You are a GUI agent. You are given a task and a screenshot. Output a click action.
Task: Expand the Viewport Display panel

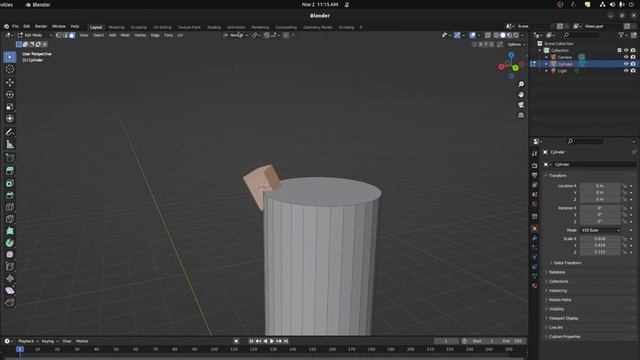[563, 318]
